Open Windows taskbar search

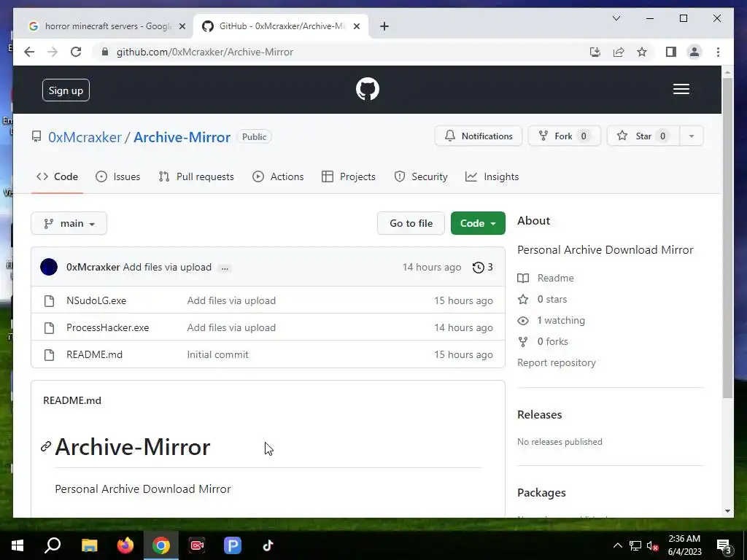point(53,545)
